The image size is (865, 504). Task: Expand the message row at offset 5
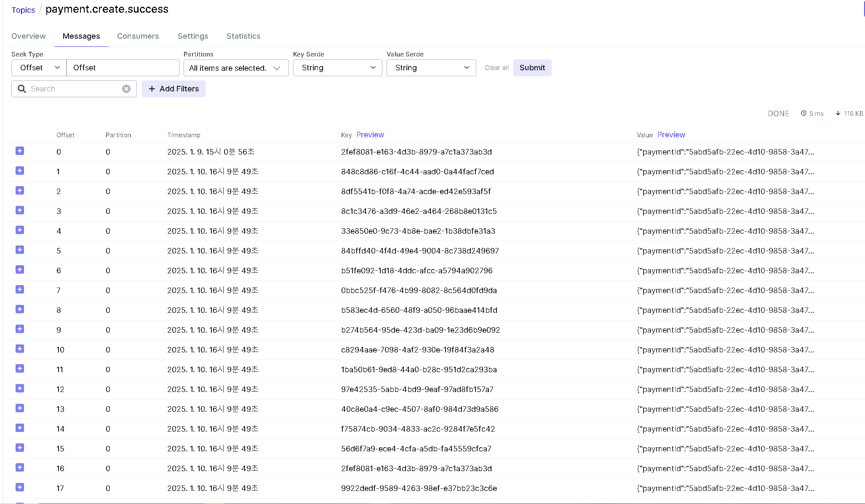point(20,250)
